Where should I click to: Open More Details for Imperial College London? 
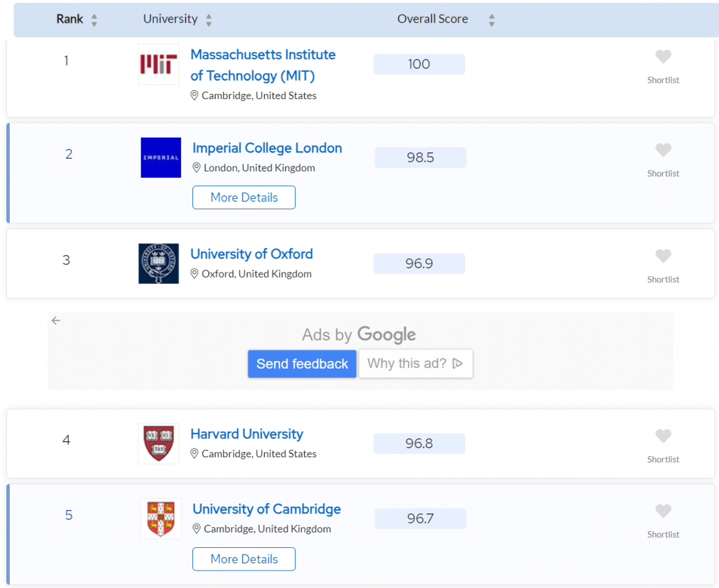tap(244, 197)
